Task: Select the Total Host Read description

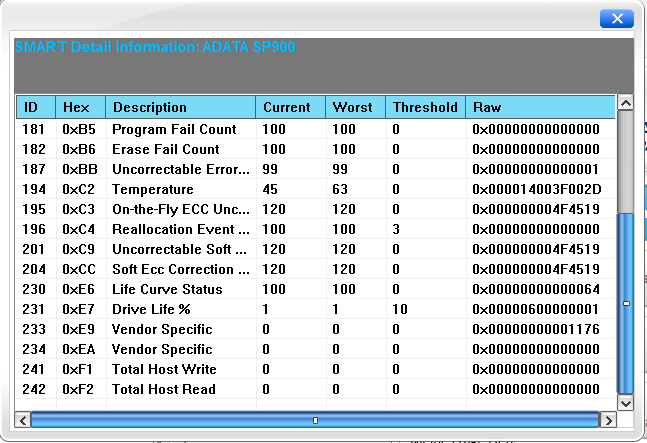Action: (164, 389)
